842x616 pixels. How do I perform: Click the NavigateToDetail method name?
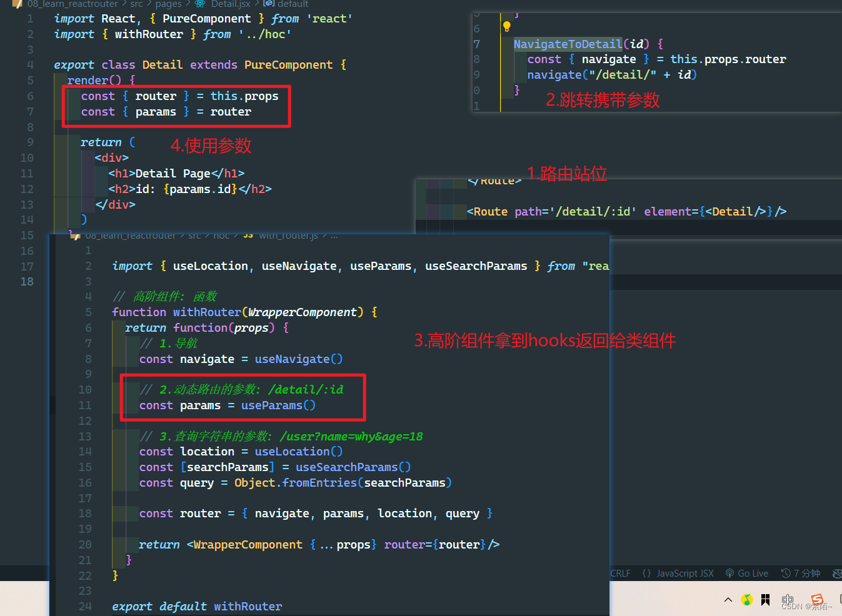568,44
